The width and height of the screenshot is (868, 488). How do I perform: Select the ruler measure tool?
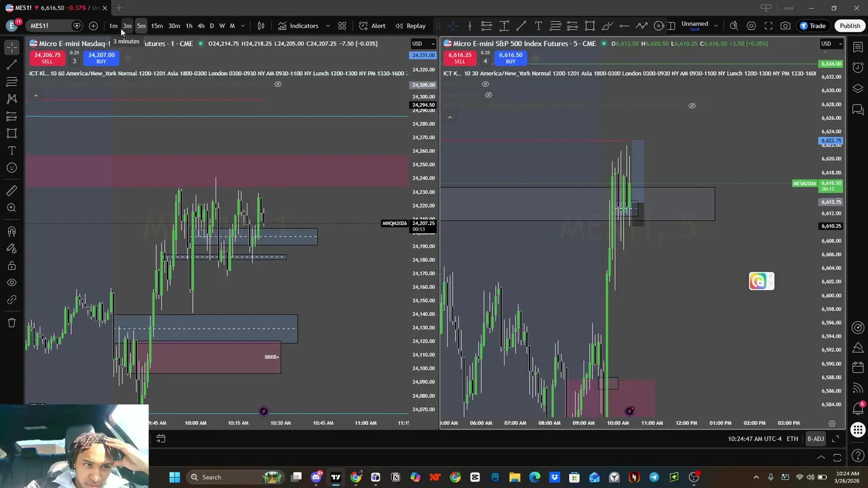(x=12, y=191)
